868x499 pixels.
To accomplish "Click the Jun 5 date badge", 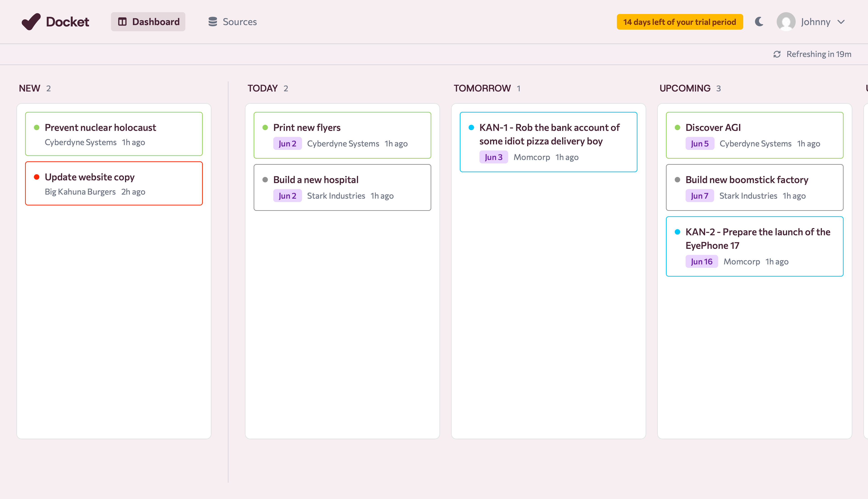I will (x=700, y=144).
